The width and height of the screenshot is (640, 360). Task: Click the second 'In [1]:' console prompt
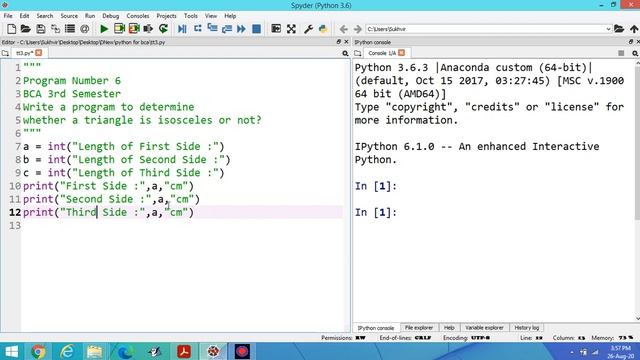pyautogui.click(x=376, y=212)
